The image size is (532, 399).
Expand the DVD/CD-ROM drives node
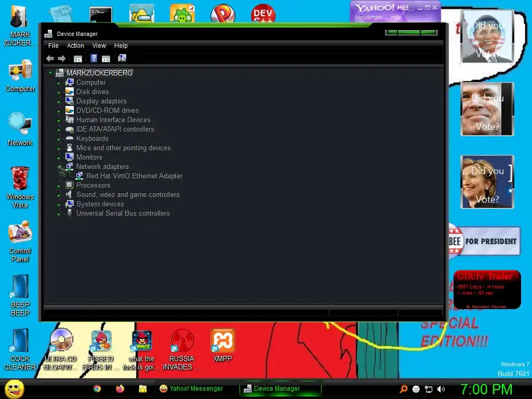[59, 111]
